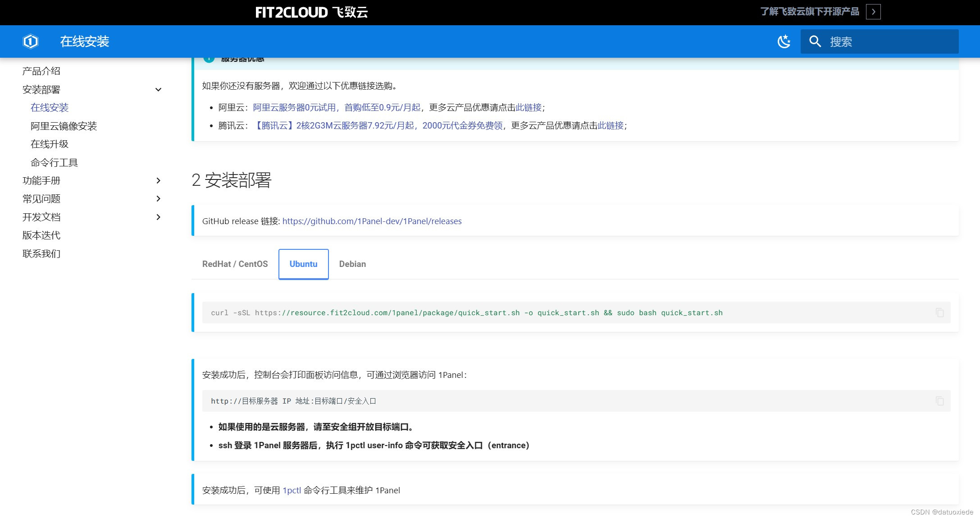This screenshot has width=980, height=519.
Task: Open 阿里云镜像安装 in the sidebar
Action: (x=64, y=126)
